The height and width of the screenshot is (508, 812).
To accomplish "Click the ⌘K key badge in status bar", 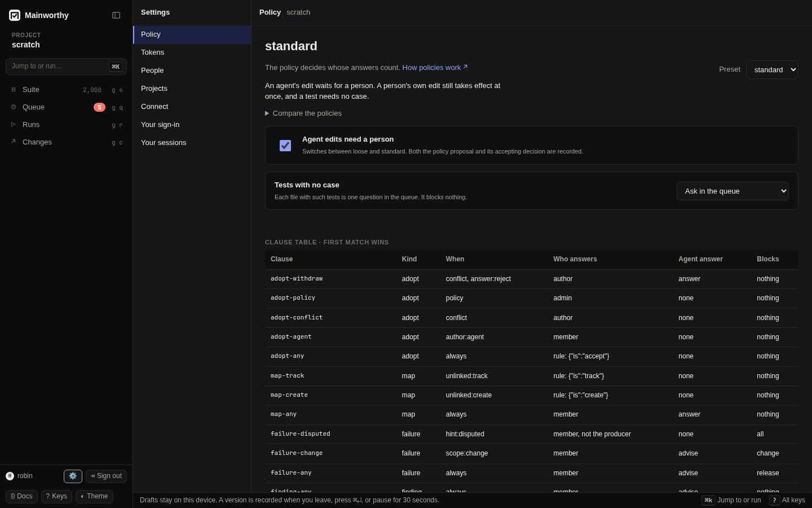I will [x=708, y=500].
